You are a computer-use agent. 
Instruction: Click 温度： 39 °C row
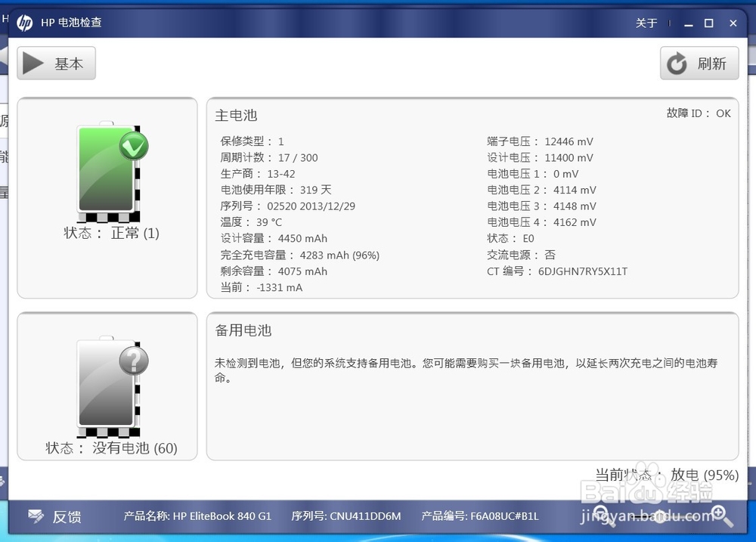(251, 222)
